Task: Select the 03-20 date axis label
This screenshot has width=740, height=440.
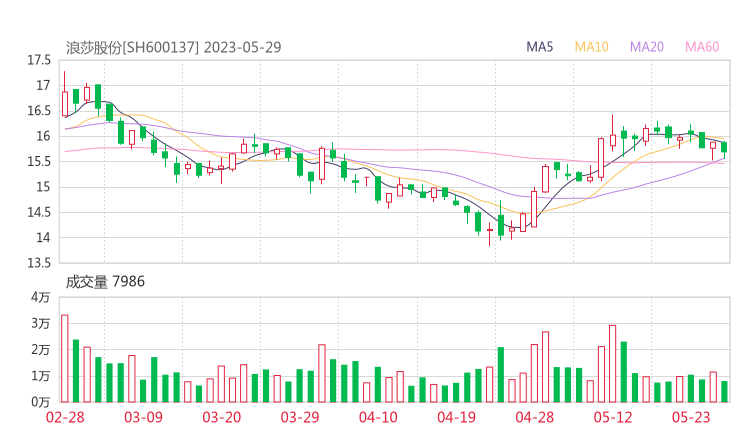Action: [222, 417]
